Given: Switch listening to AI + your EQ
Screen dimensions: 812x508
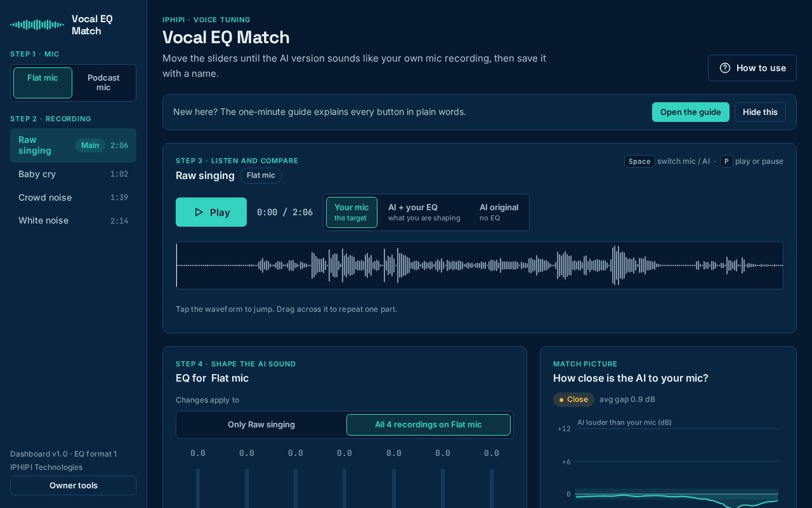Looking at the screenshot, I should click(x=424, y=212).
